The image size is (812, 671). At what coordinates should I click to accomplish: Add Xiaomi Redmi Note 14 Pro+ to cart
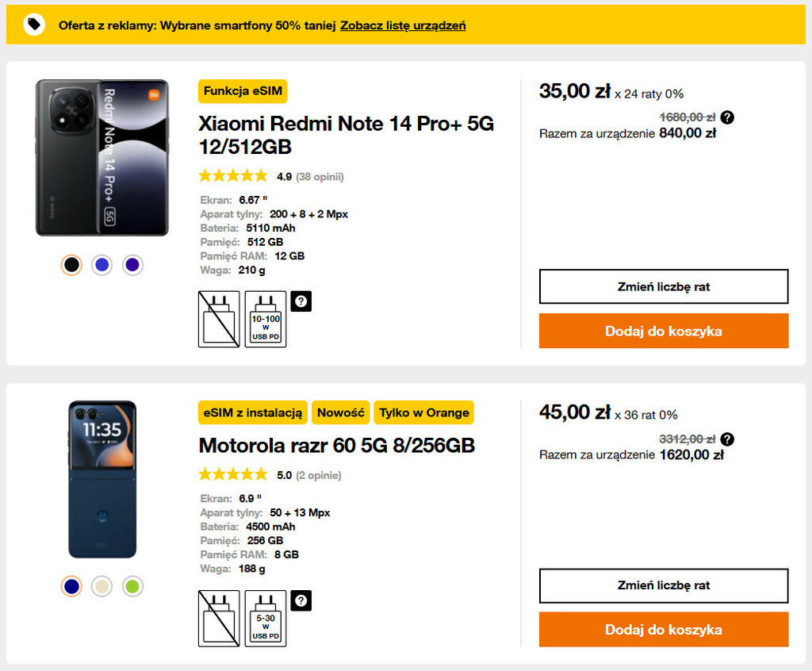coord(664,331)
